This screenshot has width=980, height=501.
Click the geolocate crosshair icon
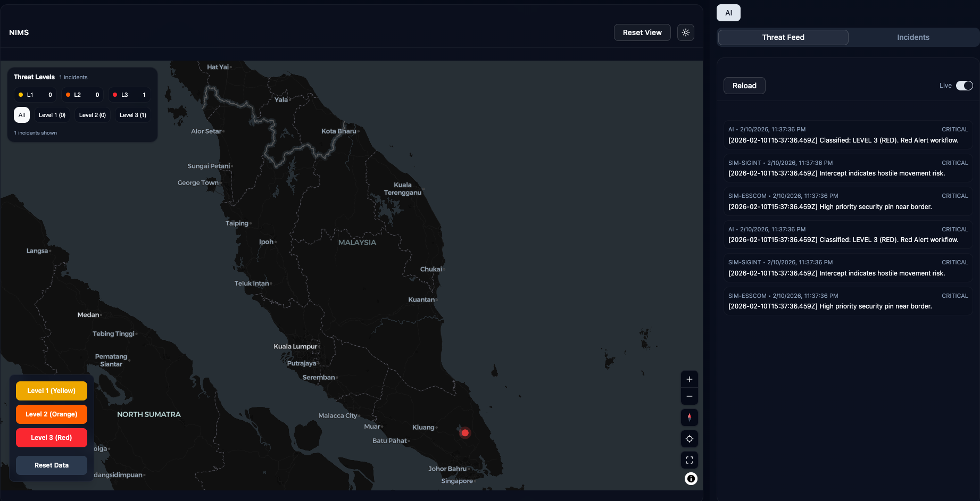(689, 439)
